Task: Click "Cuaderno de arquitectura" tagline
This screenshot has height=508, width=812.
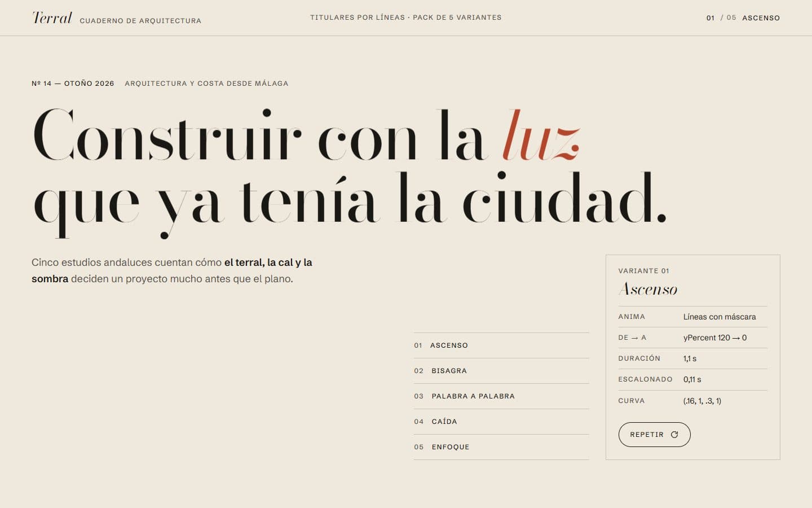Action: 140,21
